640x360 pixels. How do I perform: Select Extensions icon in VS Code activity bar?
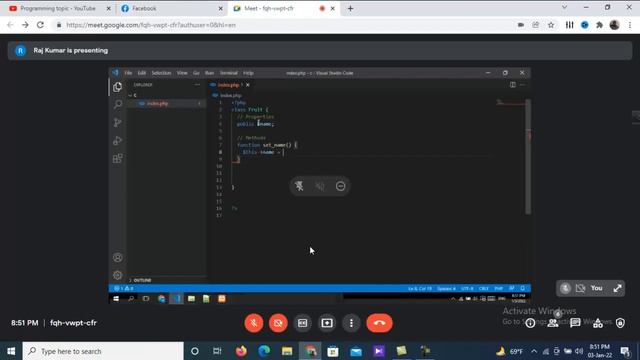[118, 158]
